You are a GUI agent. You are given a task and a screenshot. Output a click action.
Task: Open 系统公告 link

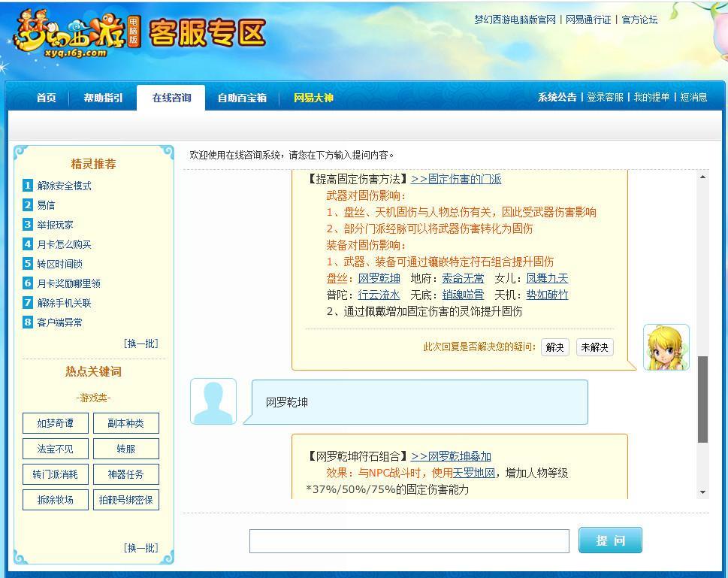[x=557, y=97]
